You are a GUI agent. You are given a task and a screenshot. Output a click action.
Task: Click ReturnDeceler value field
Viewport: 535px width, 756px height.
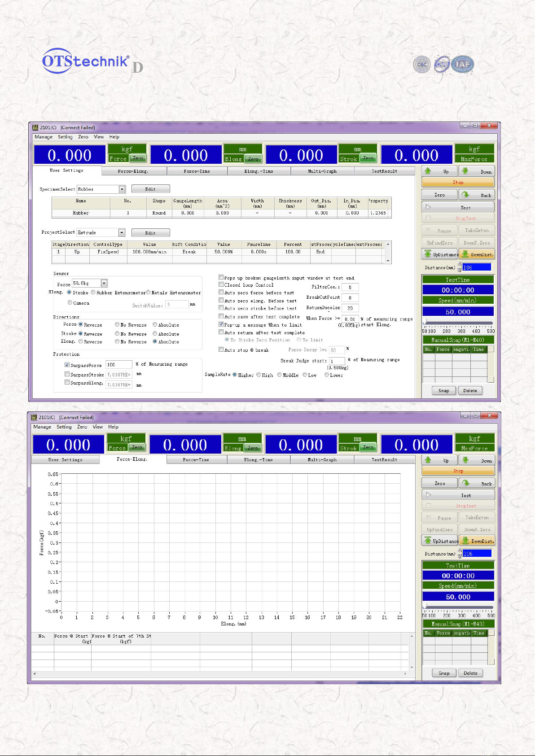click(350, 308)
